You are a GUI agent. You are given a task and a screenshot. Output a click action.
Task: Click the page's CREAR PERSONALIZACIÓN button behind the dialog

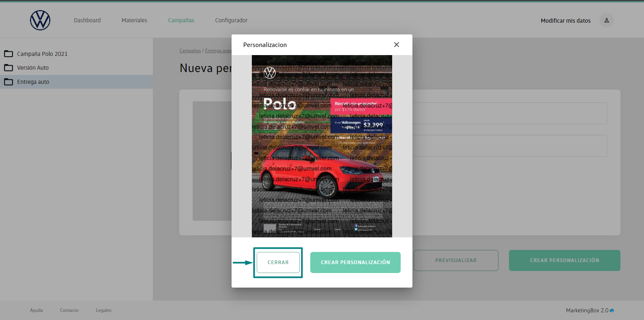tap(565, 260)
